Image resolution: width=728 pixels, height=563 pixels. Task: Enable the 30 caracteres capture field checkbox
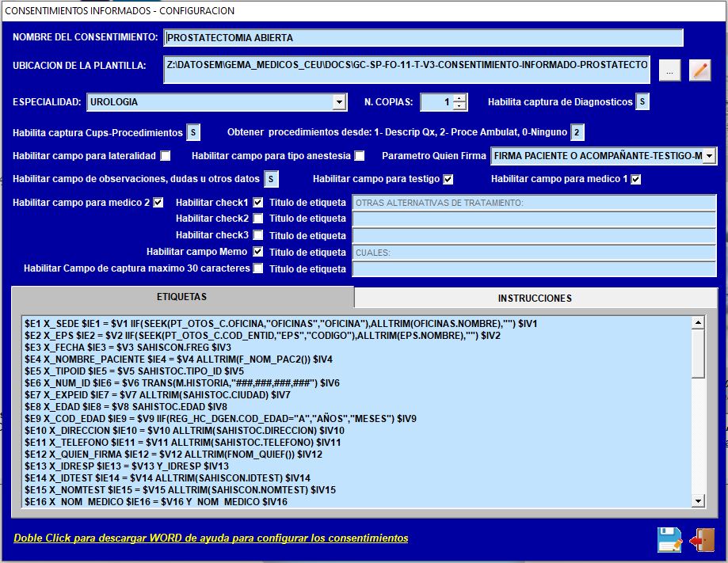257,268
